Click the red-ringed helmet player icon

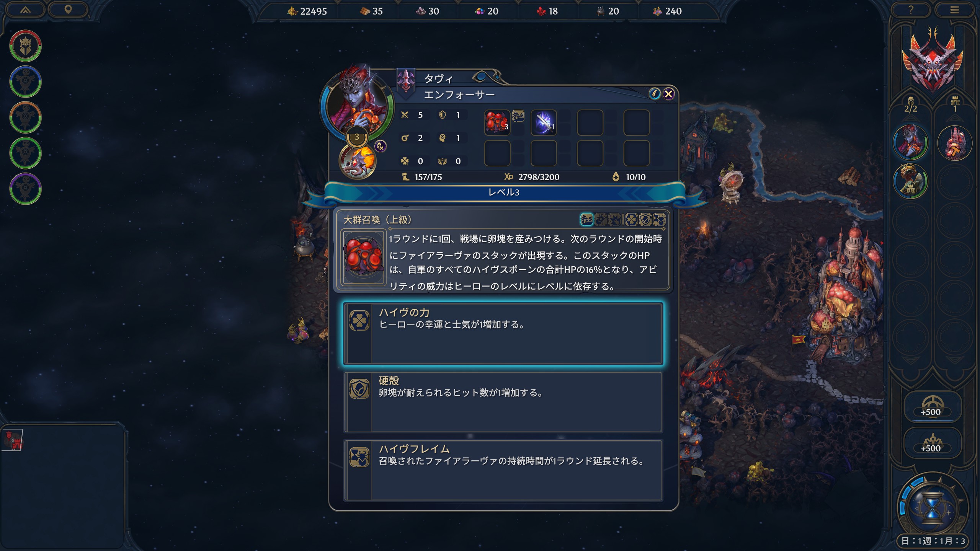click(x=25, y=46)
